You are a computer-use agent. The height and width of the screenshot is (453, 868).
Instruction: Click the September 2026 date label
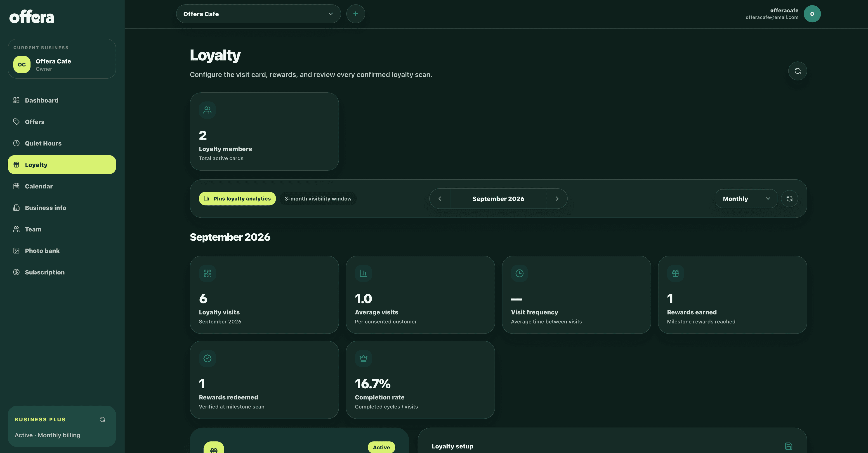[498, 199]
